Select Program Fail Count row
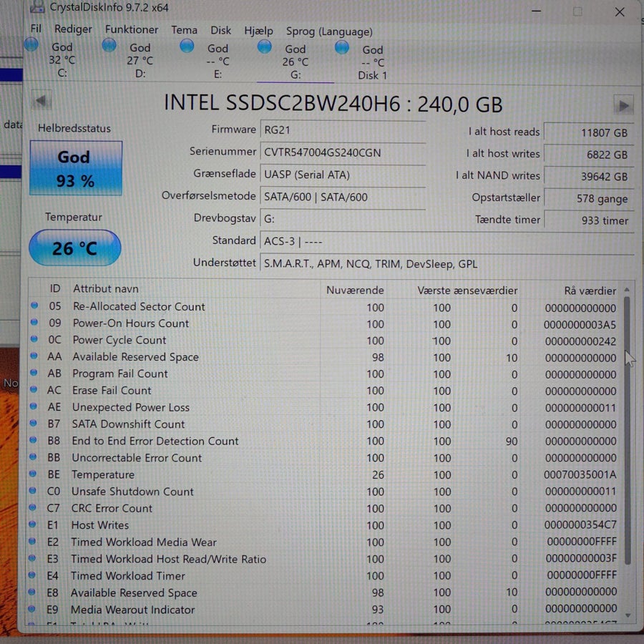This screenshot has height=644, width=644. click(324, 374)
